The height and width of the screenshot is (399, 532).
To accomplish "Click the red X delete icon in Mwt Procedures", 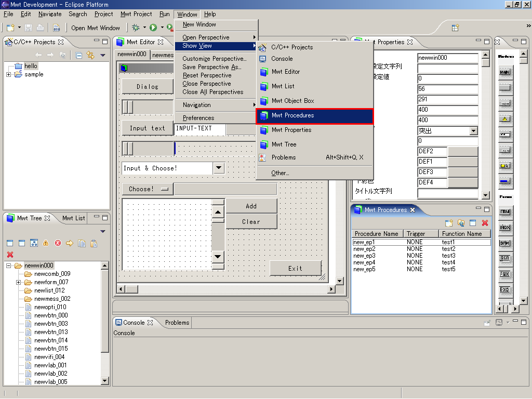I will pos(485,223).
